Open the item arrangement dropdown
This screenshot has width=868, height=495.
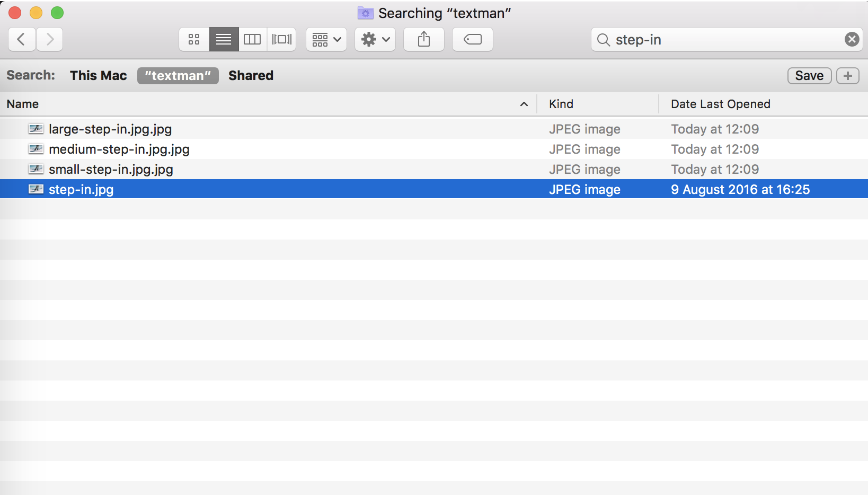(326, 40)
